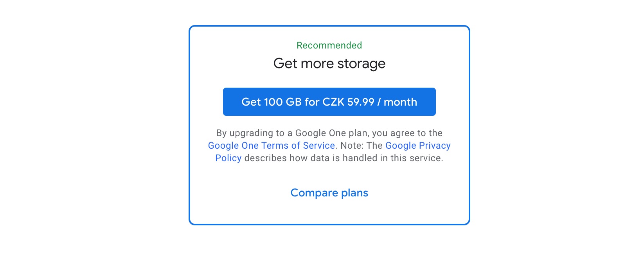Image resolution: width=644 pixels, height=259 pixels.
Task: Click the word 'Compare' in the bottom link
Action: click(x=314, y=193)
